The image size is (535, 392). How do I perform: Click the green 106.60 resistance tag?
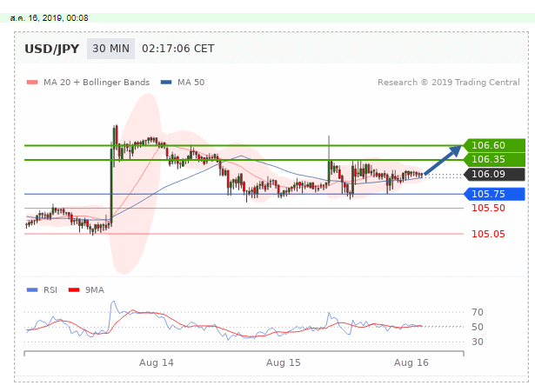click(494, 145)
